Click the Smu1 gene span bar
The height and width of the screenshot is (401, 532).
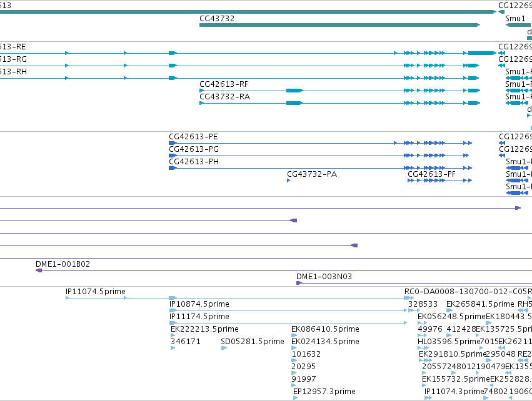(x=518, y=25)
